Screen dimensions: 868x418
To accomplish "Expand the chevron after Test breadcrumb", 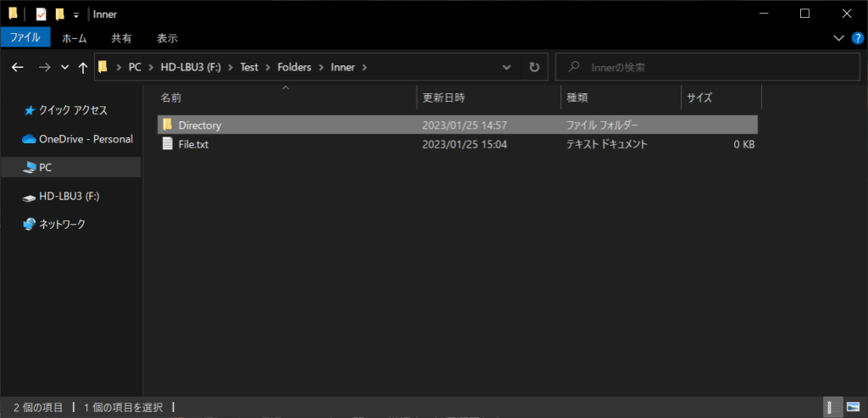I will pyautogui.click(x=268, y=68).
